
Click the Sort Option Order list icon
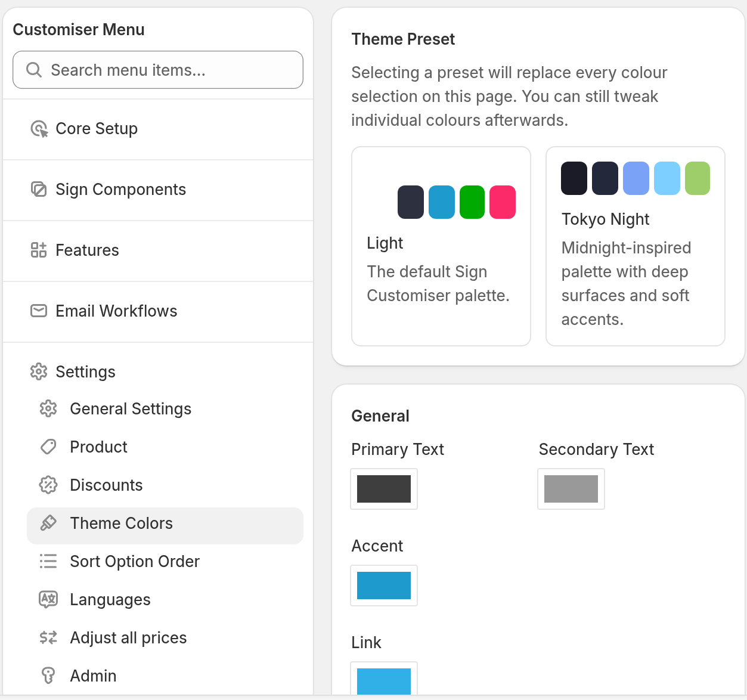coord(48,562)
